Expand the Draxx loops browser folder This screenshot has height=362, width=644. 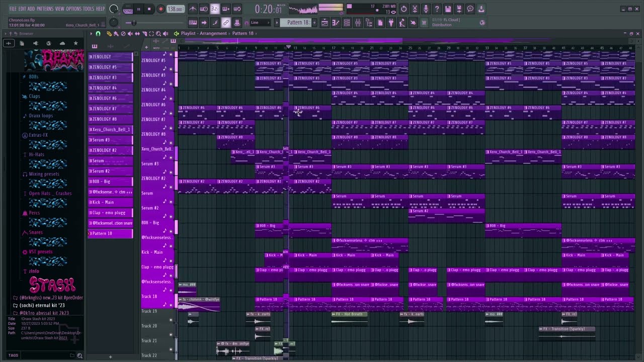[41, 116]
